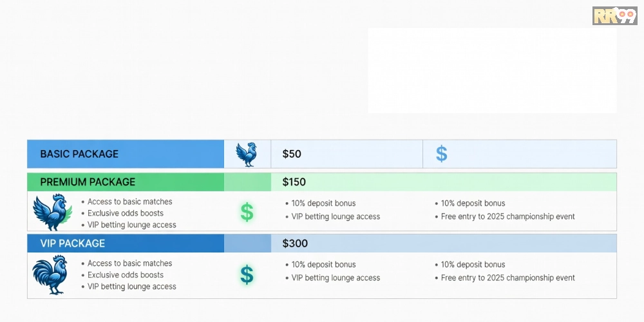The height and width of the screenshot is (322, 644).
Task: Click the teal dollar sign in VIP section
Action: [247, 275]
